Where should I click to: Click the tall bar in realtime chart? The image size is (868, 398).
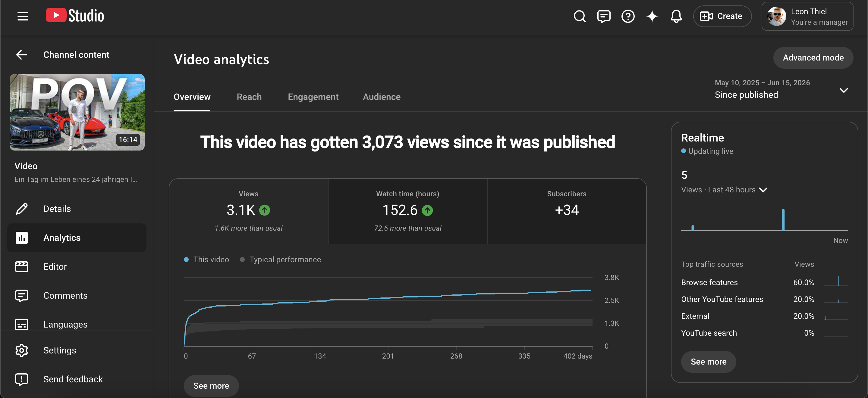tap(783, 220)
